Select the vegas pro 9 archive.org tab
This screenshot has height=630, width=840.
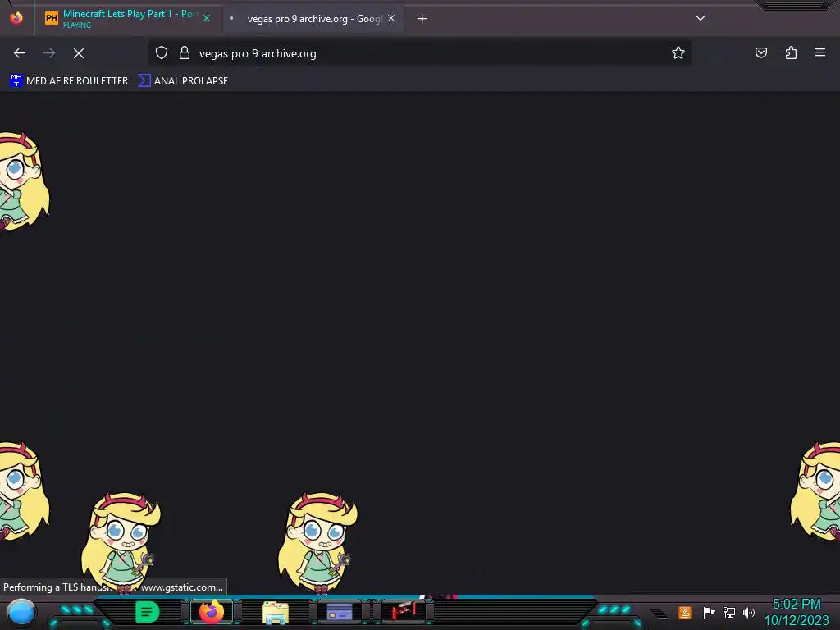[313, 19]
